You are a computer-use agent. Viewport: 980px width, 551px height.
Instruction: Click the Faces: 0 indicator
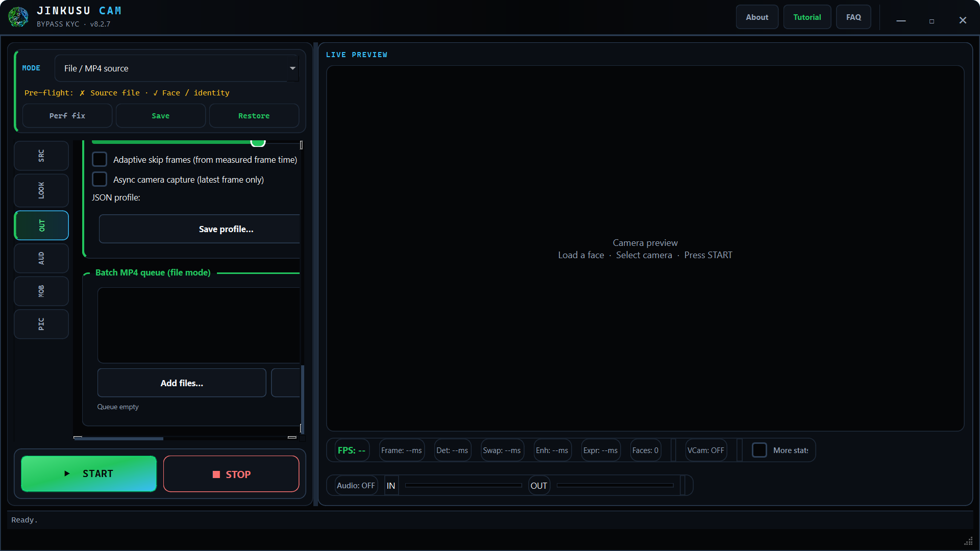point(646,450)
